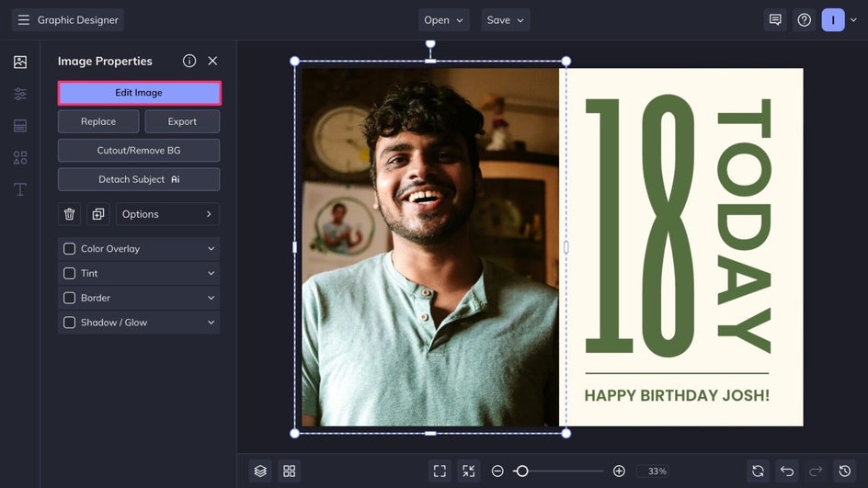Screen dimensions: 868x488
Task: Open the help question mark icon
Action: (804, 20)
